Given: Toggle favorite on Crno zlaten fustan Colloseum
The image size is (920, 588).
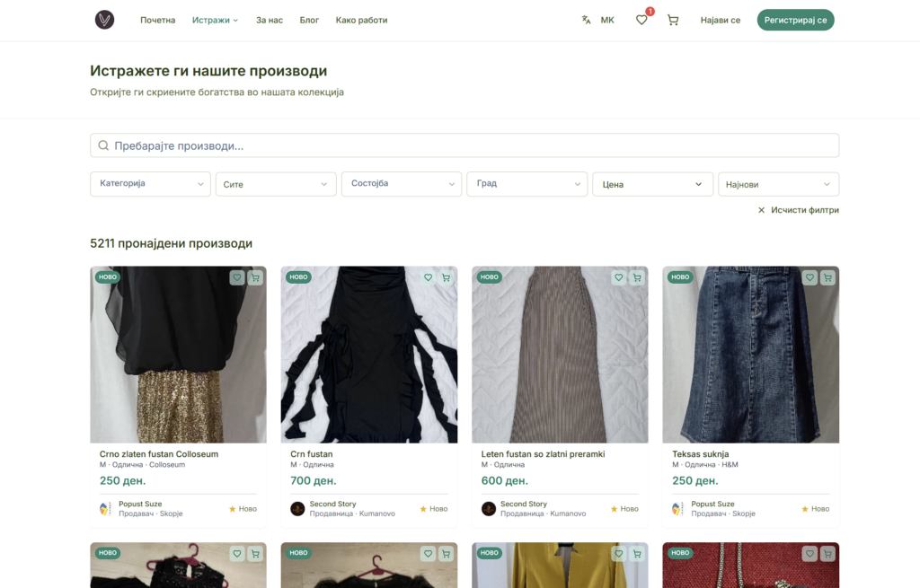Looking at the screenshot, I should 237,278.
